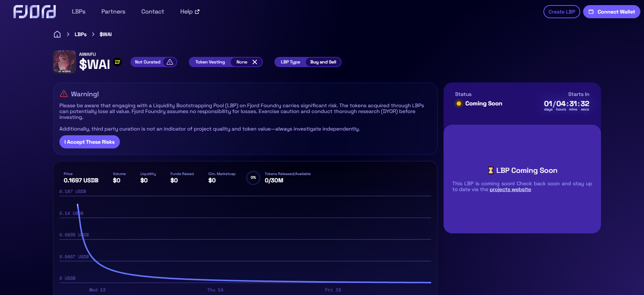The height and width of the screenshot is (295, 644).
Task: Click the Not Curated badge label
Action: point(148,62)
